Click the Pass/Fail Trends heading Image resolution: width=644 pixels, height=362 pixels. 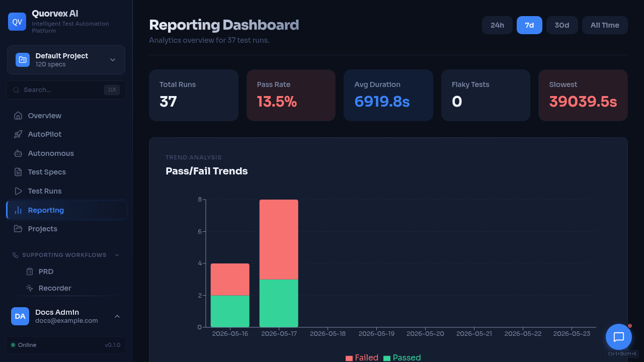207,171
